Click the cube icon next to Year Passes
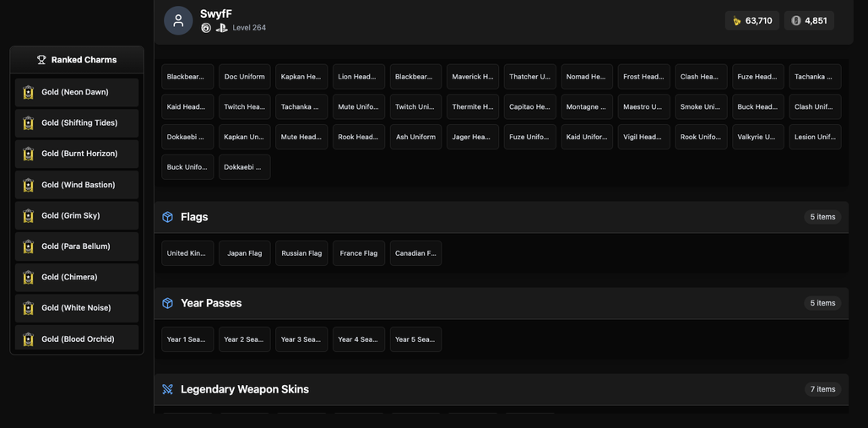This screenshot has width=868, height=428. tap(168, 303)
